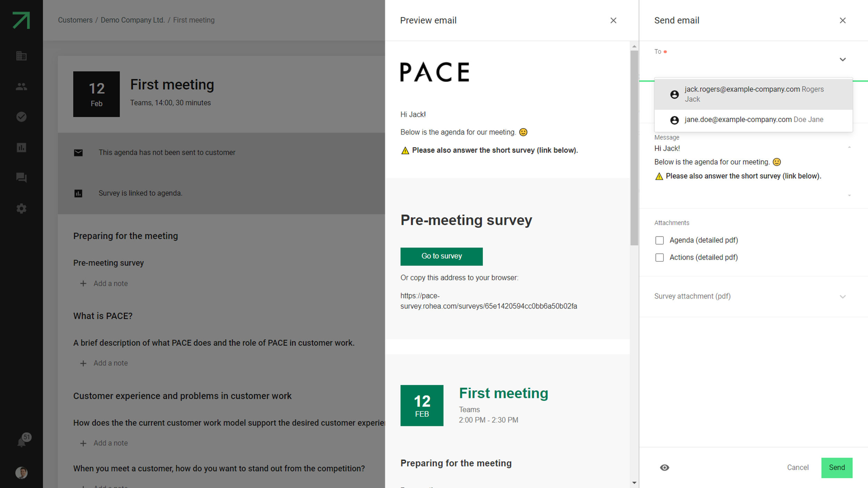Open the bar chart reports icon in sidebar
Viewport: 868px width, 488px height.
point(21,148)
